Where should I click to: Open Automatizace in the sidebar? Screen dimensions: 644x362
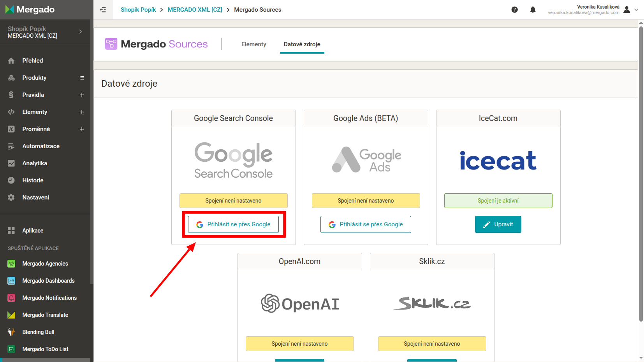point(41,146)
